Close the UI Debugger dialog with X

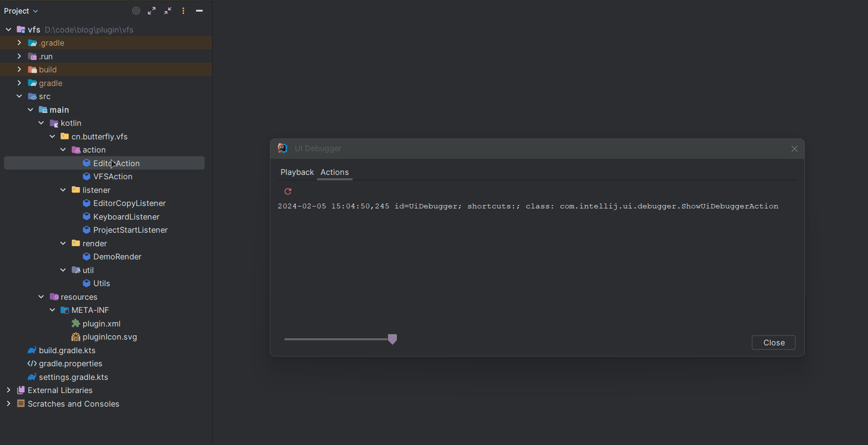click(795, 149)
